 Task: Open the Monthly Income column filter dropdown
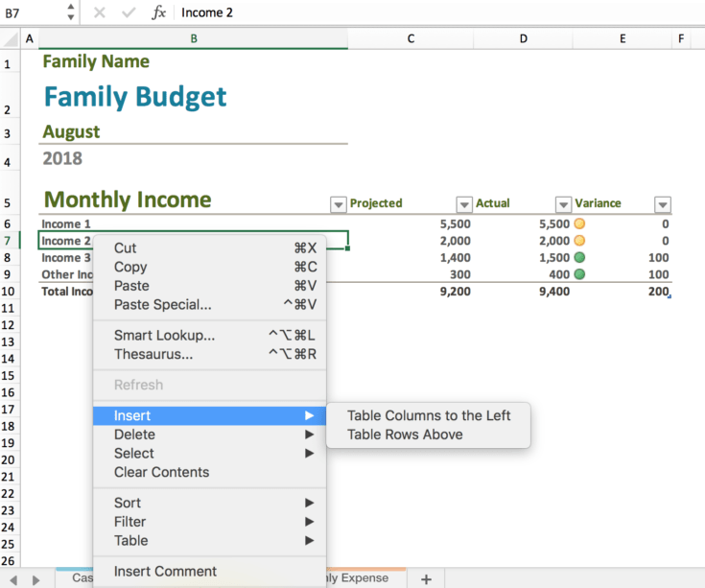338,204
